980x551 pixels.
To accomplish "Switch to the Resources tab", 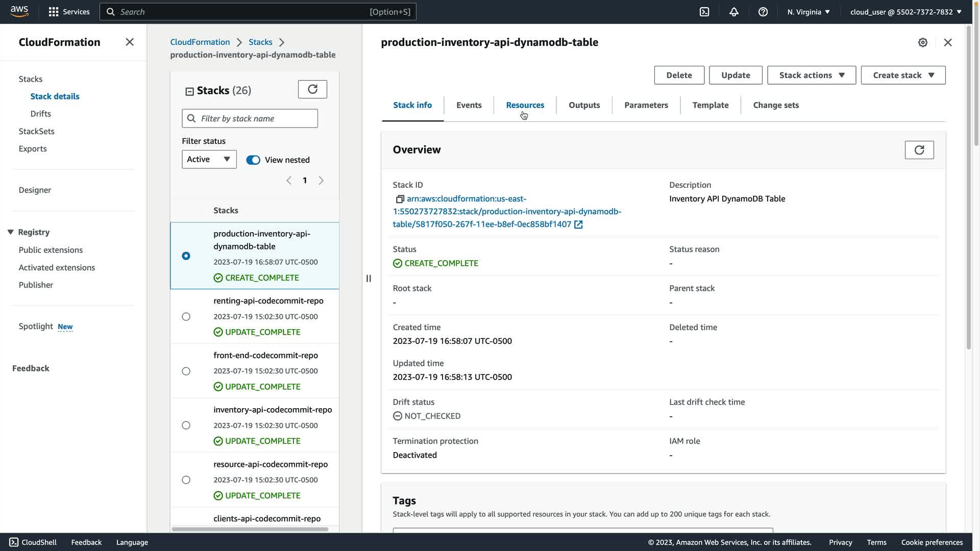I will (525, 105).
